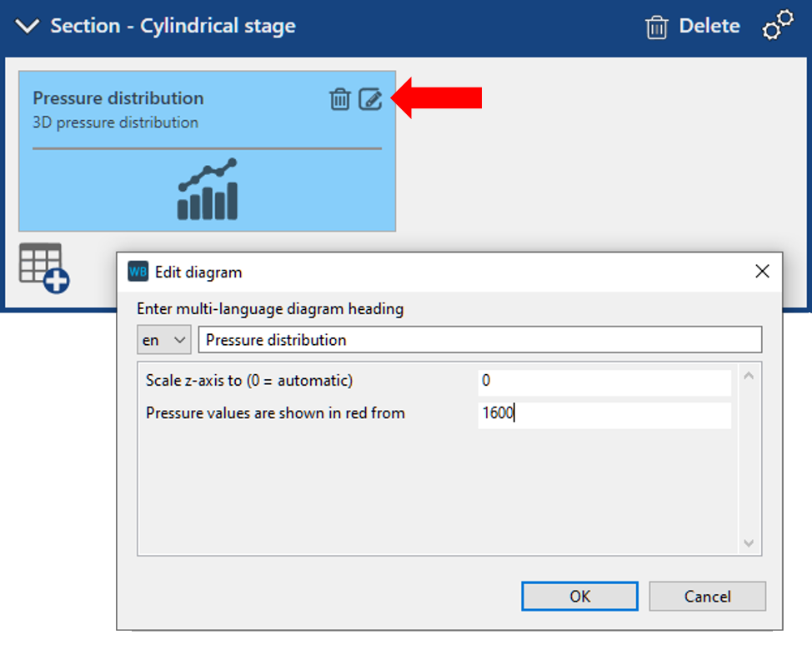Confirm changes with the OK button
The height and width of the screenshot is (649, 812).
(579, 597)
